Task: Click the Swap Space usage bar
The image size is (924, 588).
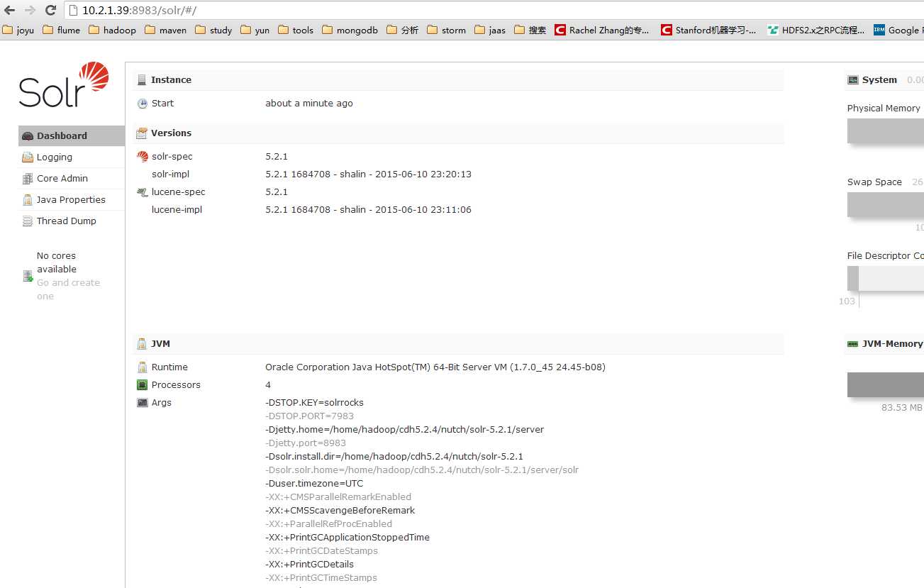Action: (x=886, y=204)
